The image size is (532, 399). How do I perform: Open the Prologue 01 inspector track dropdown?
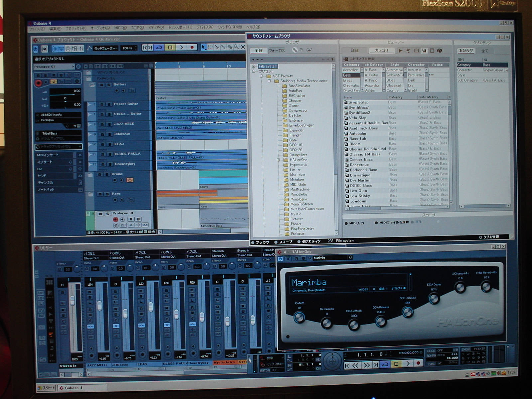pyautogui.click(x=54, y=67)
